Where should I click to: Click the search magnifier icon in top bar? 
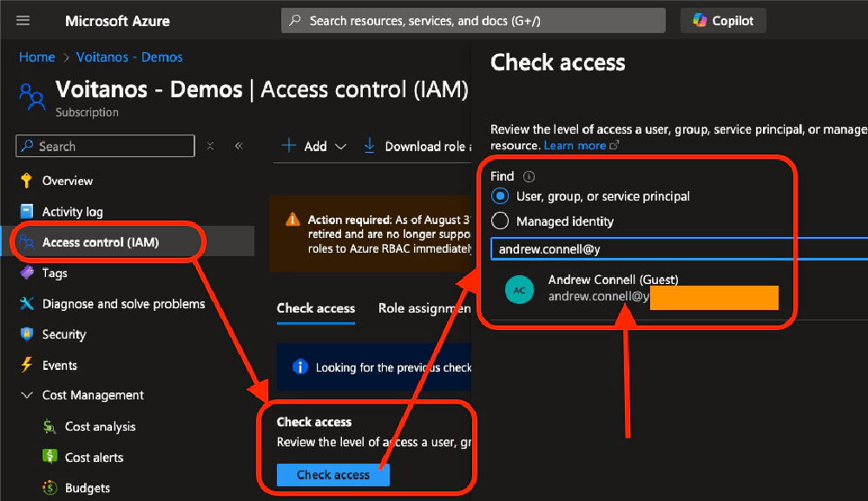point(295,21)
